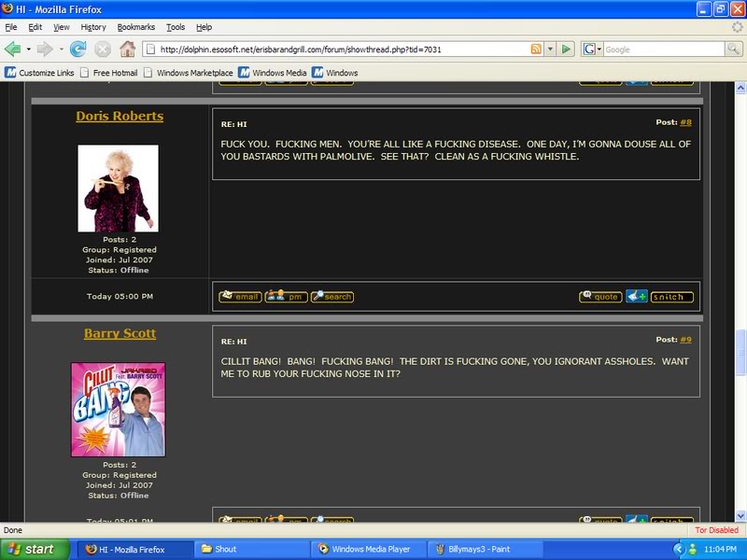Click Barry Scott's Cillit Bang avatar
This screenshot has width=747, height=560.
[119, 410]
